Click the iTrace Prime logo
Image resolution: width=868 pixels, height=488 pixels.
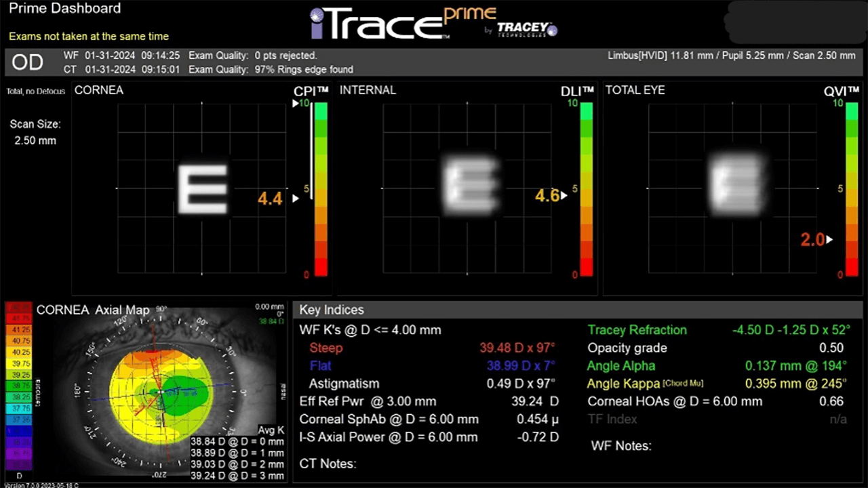pyautogui.click(x=403, y=23)
